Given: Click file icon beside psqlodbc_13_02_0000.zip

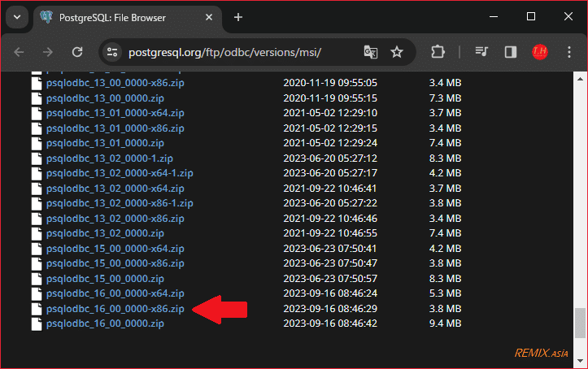Looking at the screenshot, I should [x=37, y=233].
